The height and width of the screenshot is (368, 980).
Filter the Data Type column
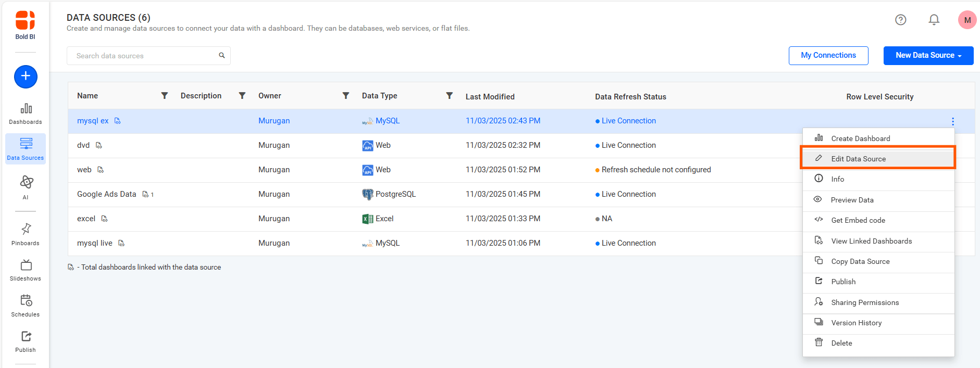tap(450, 96)
